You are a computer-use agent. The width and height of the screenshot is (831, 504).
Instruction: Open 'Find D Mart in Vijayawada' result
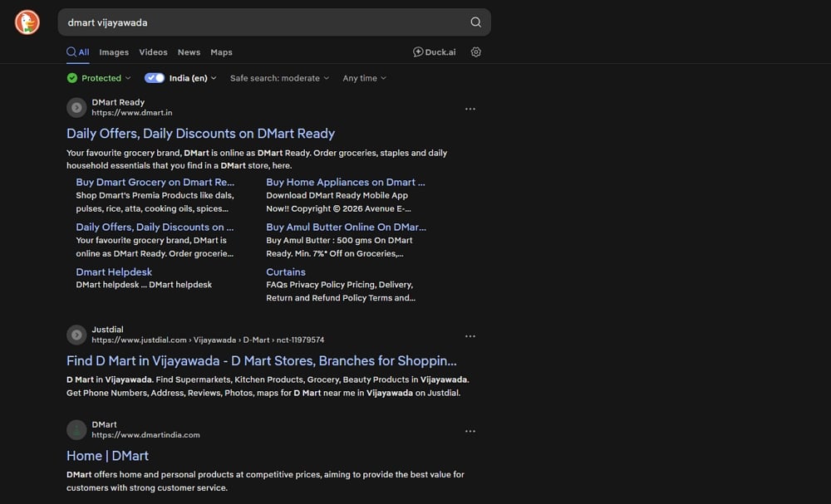coord(261,361)
